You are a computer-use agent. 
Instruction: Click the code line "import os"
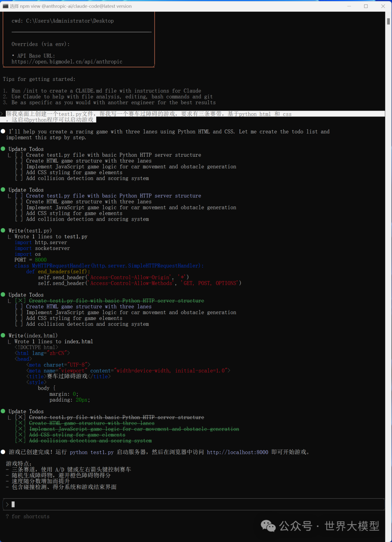coord(28,254)
